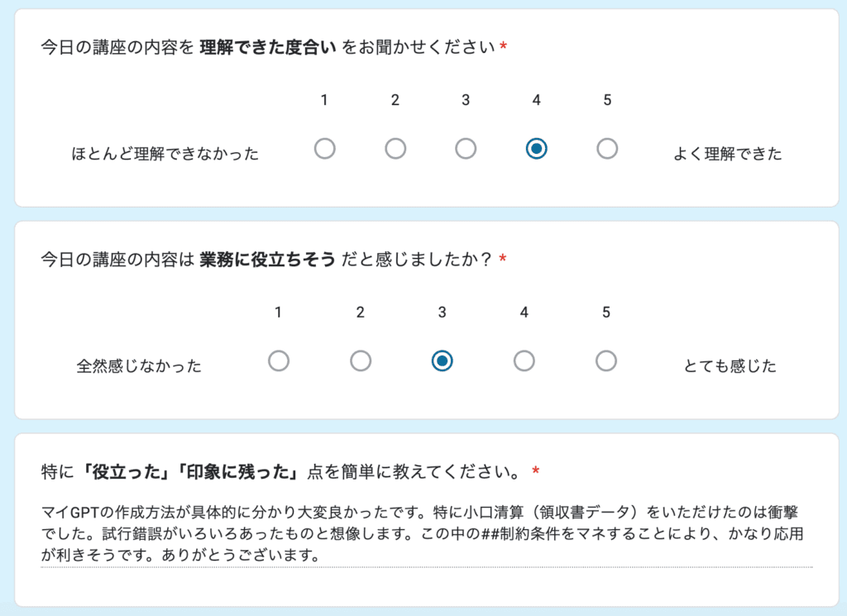Select rating 1 on the usefulness question
This screenshot has width=847, height=616.
tap(279, 361)
